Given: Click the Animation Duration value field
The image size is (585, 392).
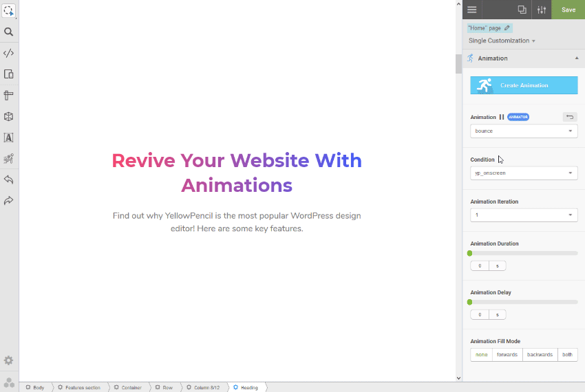Looking at the screenshot, I should tap(480, 266).
